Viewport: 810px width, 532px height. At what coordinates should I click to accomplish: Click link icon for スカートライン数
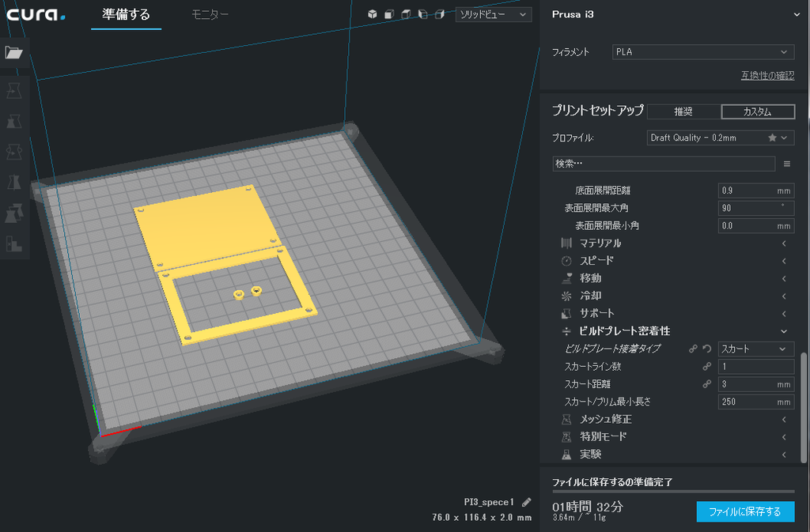(707, 366)
